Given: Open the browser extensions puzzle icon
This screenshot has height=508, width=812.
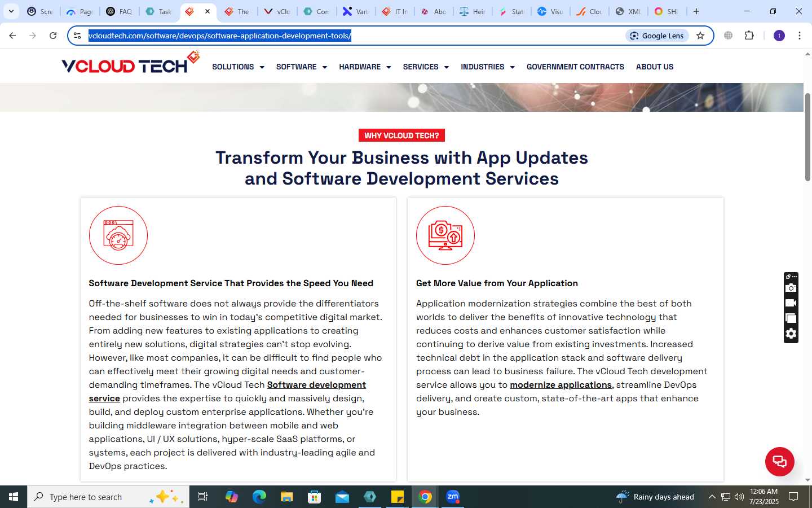Looking at the screenshot, I should coord(749,36).
